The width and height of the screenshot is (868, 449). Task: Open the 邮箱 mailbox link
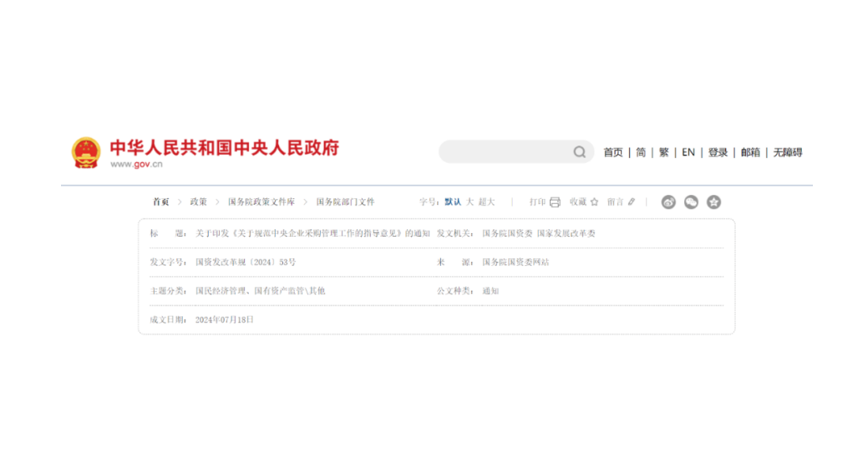pos(750,152)
